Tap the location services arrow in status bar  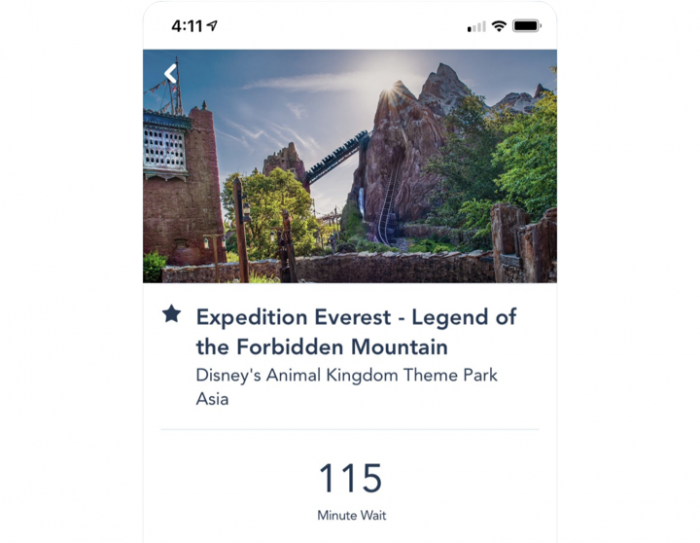click(212, 26)
